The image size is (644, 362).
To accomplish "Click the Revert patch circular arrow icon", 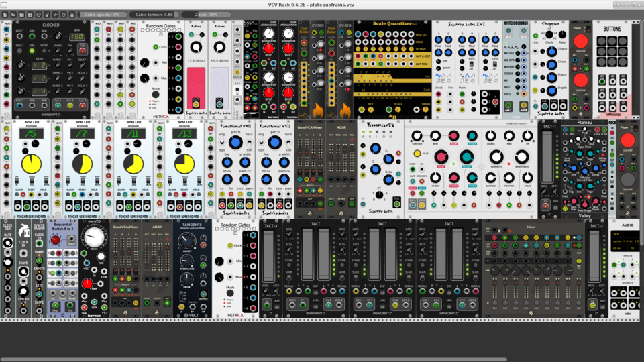I will pos(38,15).
